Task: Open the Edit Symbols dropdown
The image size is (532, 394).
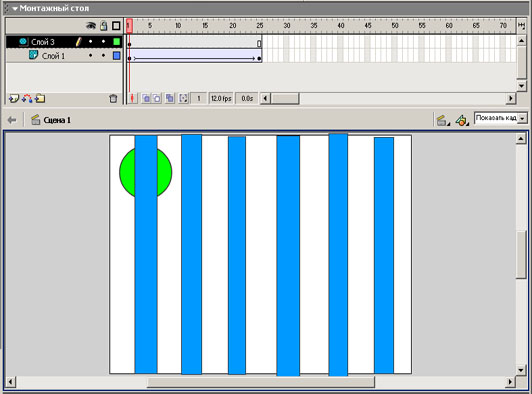Action: pos(462,120)
